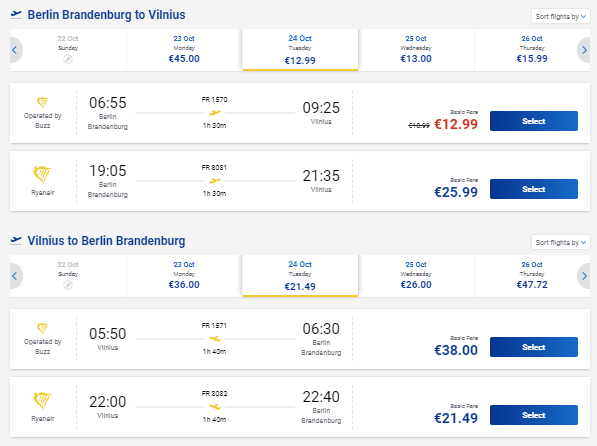Choose outbound 23 Oct Monday €45.00 tab
Viewport: 597px width, 446px height.
pyautogui.click(x=184, y=50)
